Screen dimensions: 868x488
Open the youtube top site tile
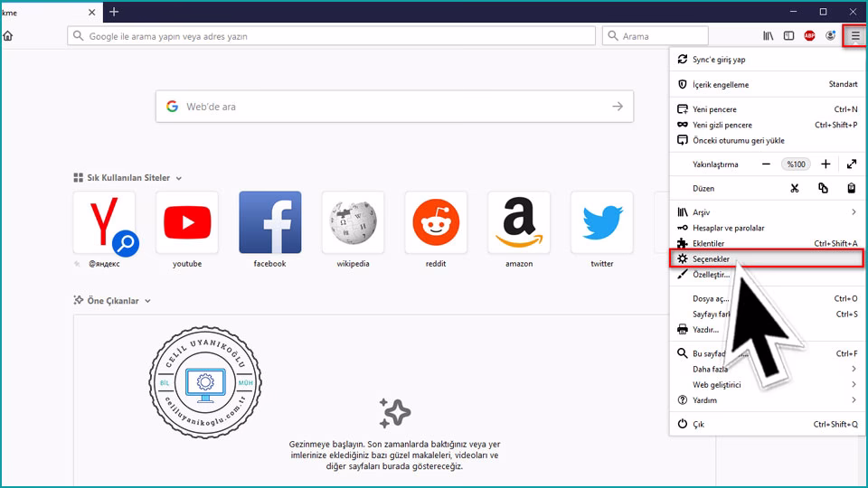(187, 222)
